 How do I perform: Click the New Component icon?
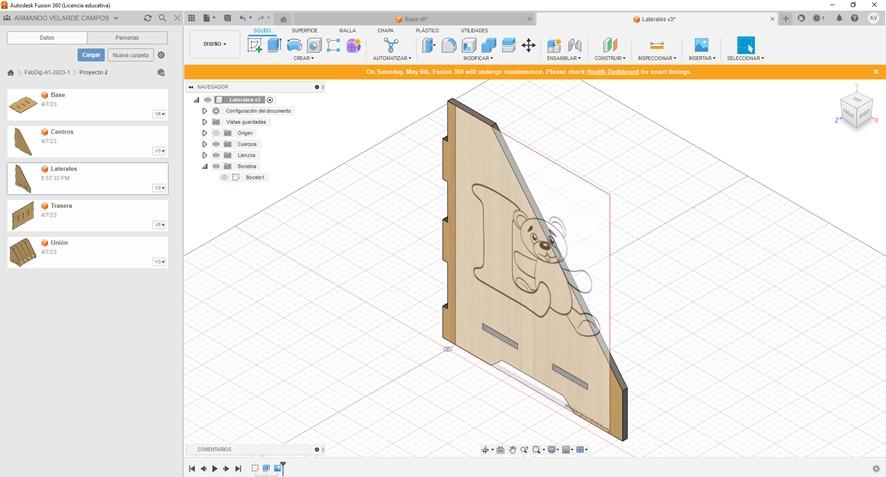pos(554,45)
